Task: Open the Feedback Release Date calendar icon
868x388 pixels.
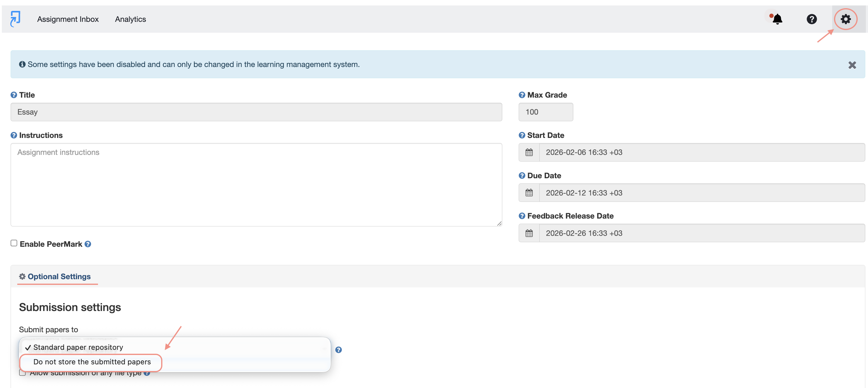Action: point(529,233)
